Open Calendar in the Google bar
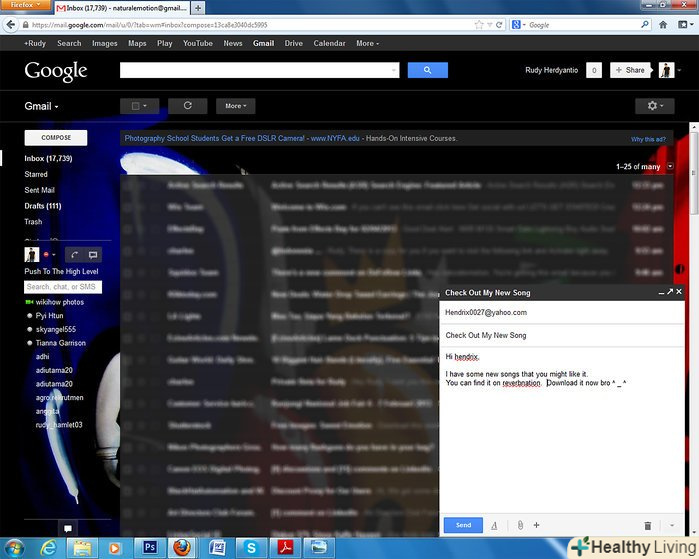This screenshot has width=699, height=559. pos(329,43)
